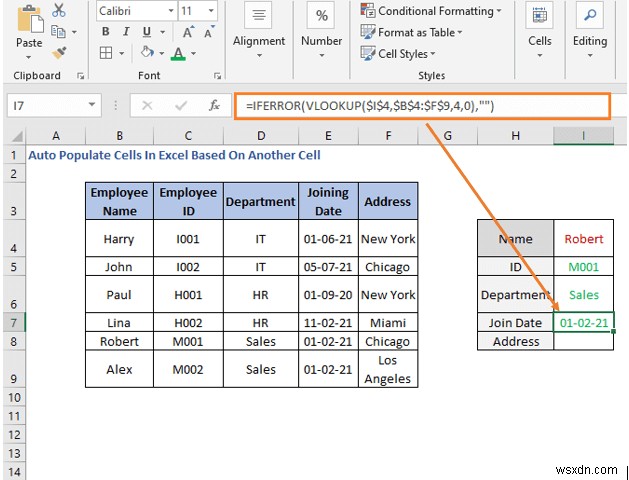Open the Paste options dropdown arrow

(28, 57)
